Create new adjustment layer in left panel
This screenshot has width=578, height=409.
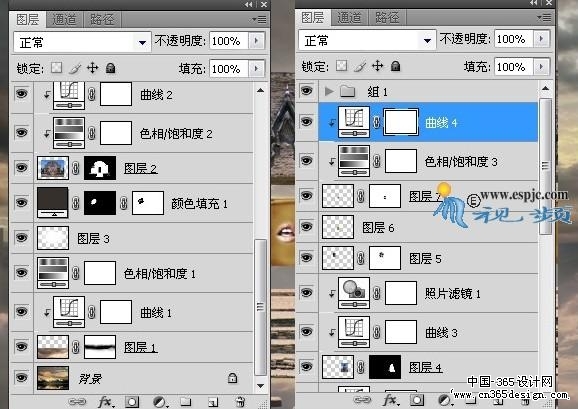159,402
